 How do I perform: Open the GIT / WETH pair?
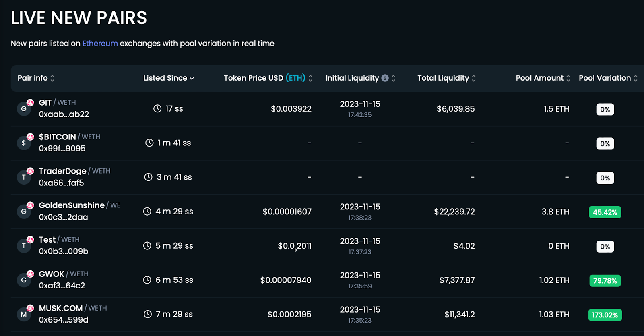[57, 103]
